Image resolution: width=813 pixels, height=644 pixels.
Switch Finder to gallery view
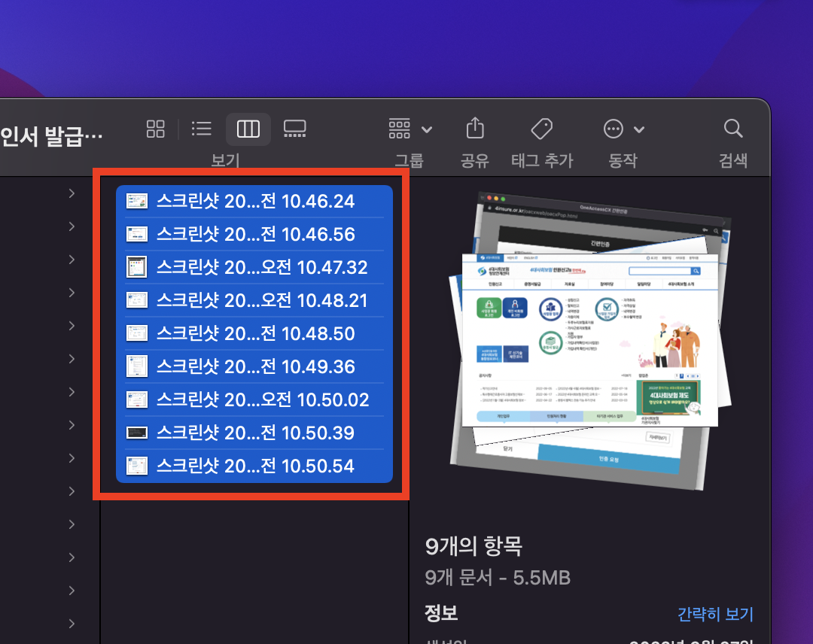[294, 129]
